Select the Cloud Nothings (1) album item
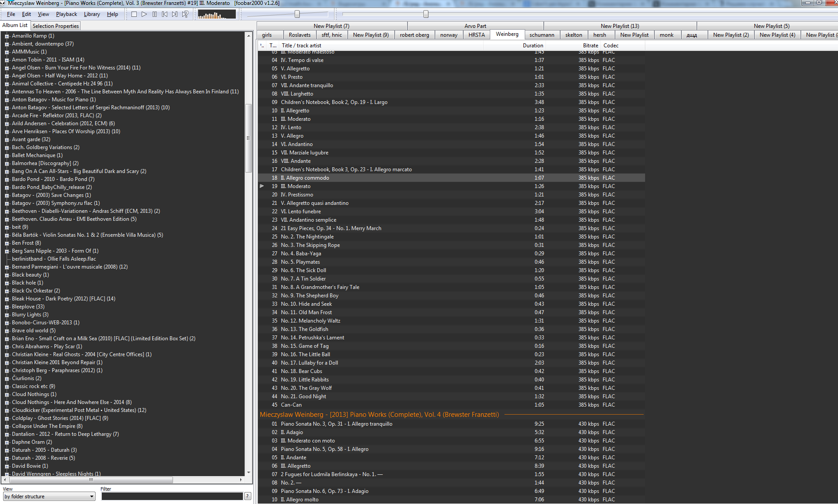This screenshot has width=838, height=504. pos(34,394)
